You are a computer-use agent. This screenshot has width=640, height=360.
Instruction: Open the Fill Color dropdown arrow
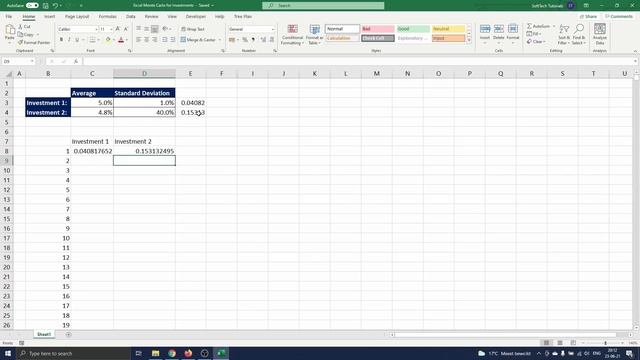pyautogui.click(x=114, y=40)
